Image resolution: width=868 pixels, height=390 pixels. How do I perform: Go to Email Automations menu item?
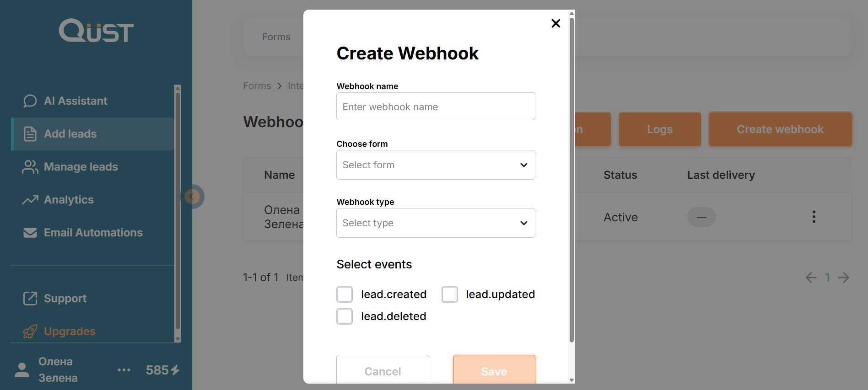click(x=93, y=233)
